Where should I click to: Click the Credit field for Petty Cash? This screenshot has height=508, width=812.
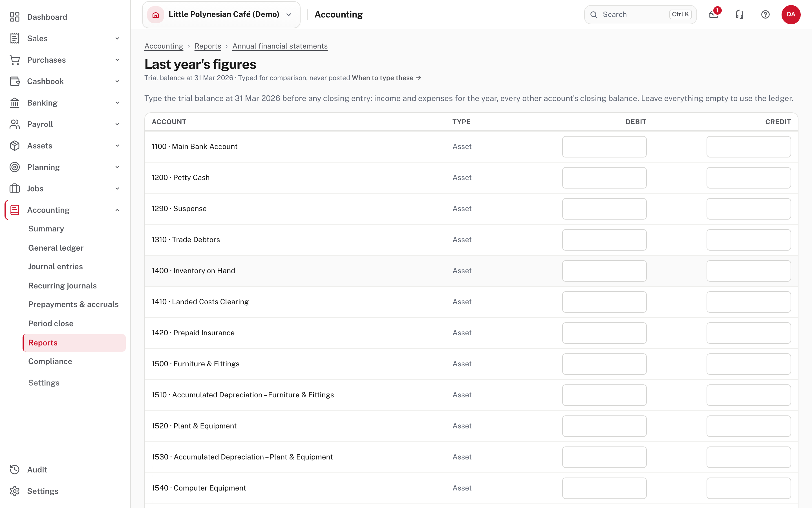tap(749, 178)
